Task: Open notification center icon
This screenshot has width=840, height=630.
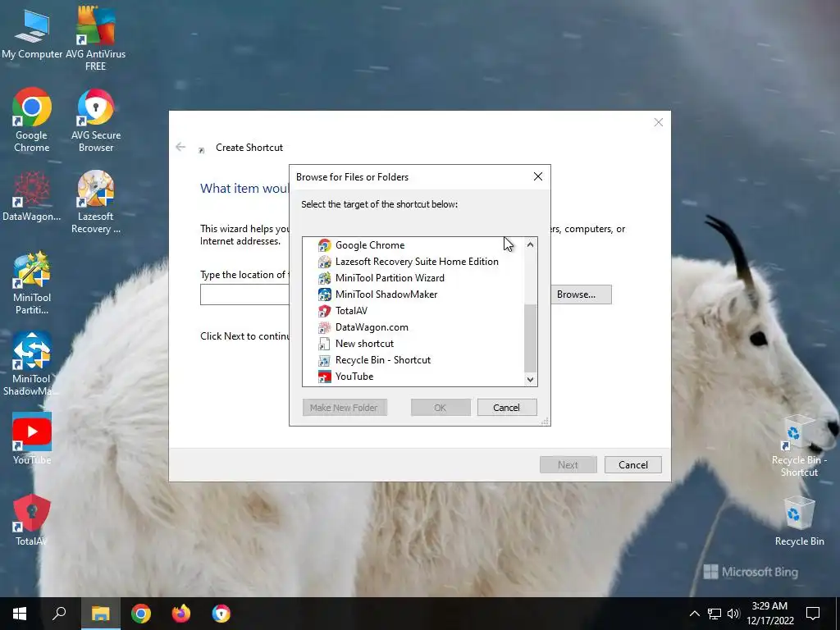Action: pos(813,614)
